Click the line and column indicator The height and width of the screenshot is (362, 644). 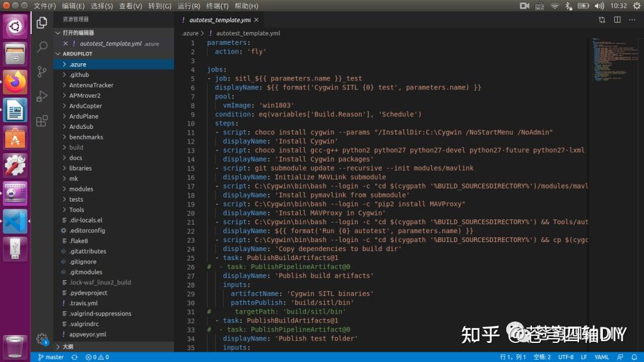point(513,357)
